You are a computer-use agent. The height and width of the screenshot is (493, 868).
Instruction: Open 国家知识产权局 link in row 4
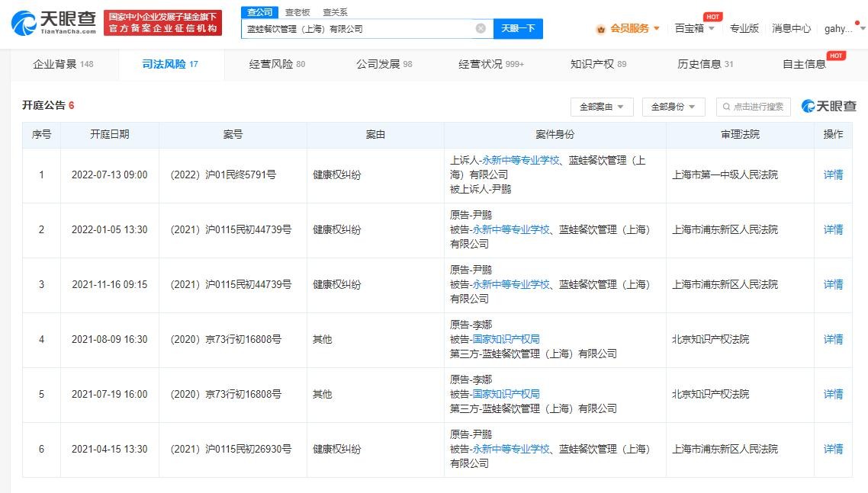click(506, 339)
